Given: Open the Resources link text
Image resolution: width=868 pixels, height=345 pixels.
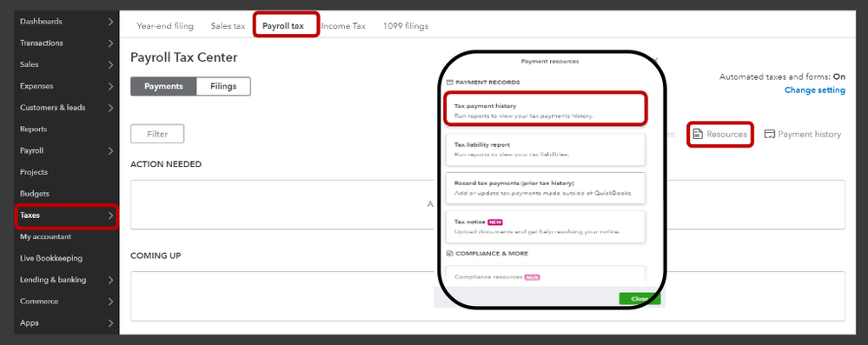Looking at the screenshot, I should (x=727, y=134).
